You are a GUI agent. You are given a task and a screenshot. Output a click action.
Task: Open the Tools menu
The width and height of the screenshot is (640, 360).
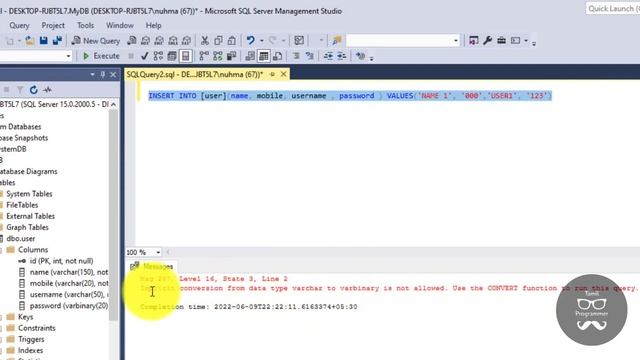85,25
